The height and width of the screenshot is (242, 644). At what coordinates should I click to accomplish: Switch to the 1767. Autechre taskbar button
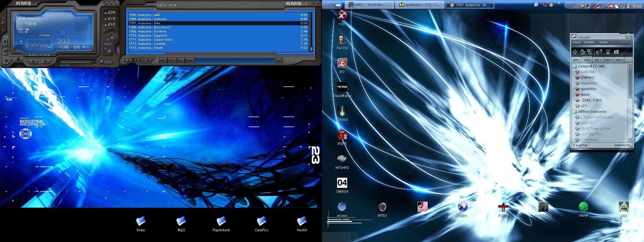pyautogui.click(x=470, y=5)
